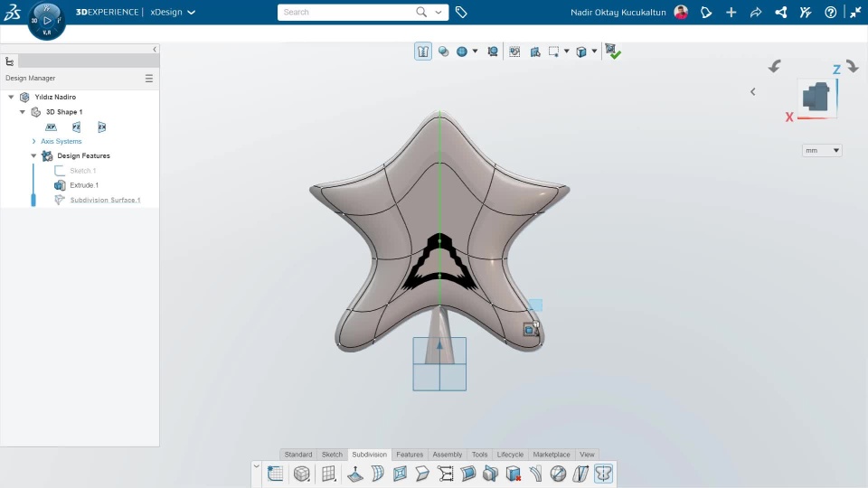
Task: Click the sphere diameter arrow icon
Action: pyautogui.click(x=558, y=474)
